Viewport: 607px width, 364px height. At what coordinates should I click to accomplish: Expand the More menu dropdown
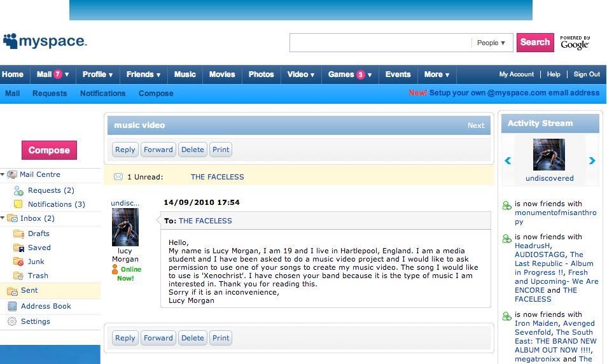click(436, 74)
